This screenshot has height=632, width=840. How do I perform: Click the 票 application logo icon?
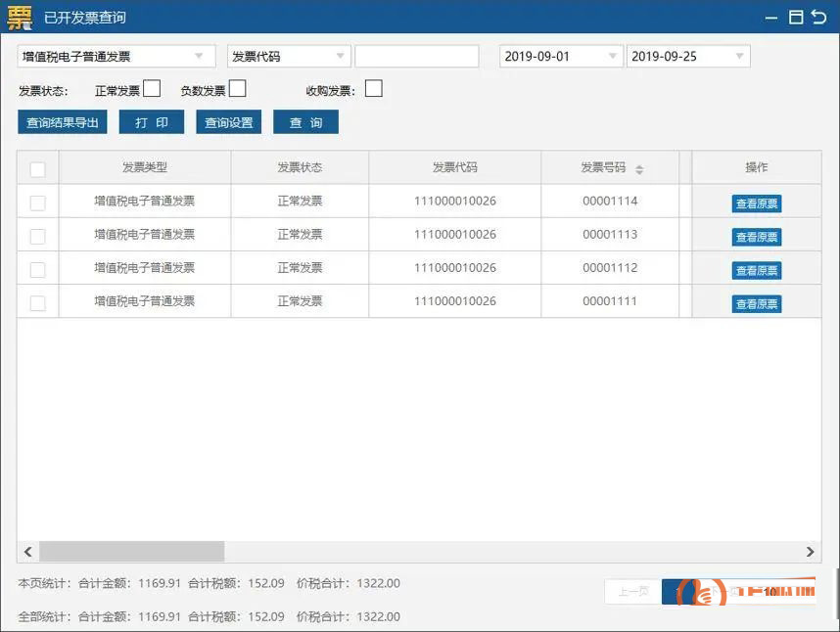click(20, 18)
